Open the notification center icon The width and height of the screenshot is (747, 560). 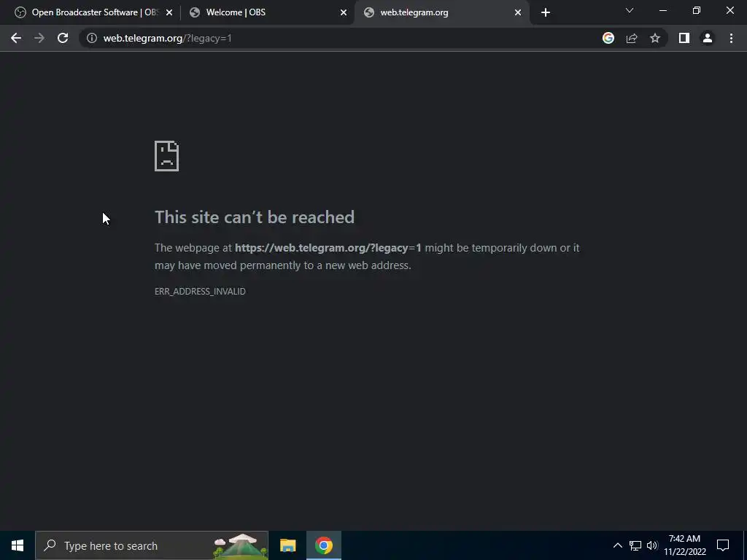(723, 545)
